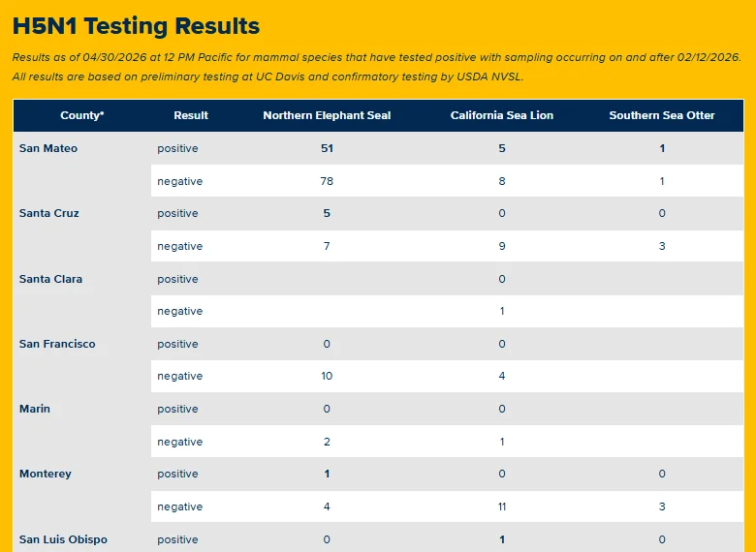Select Santa Cruz positive sea lion value '0'
Screen dimensions: 756x552
tap(502, 213)
